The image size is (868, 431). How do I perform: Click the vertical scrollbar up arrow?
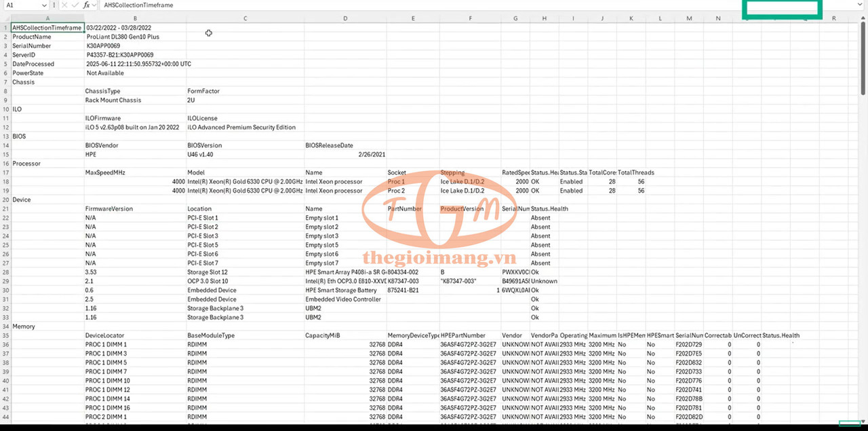click(864, 18)
